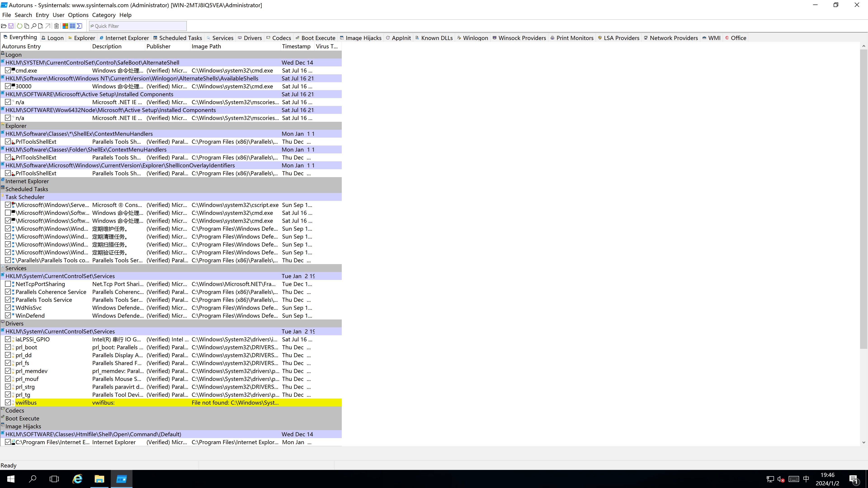Enable the NetTcpPortSharing service checkbox

pos(8,284)
